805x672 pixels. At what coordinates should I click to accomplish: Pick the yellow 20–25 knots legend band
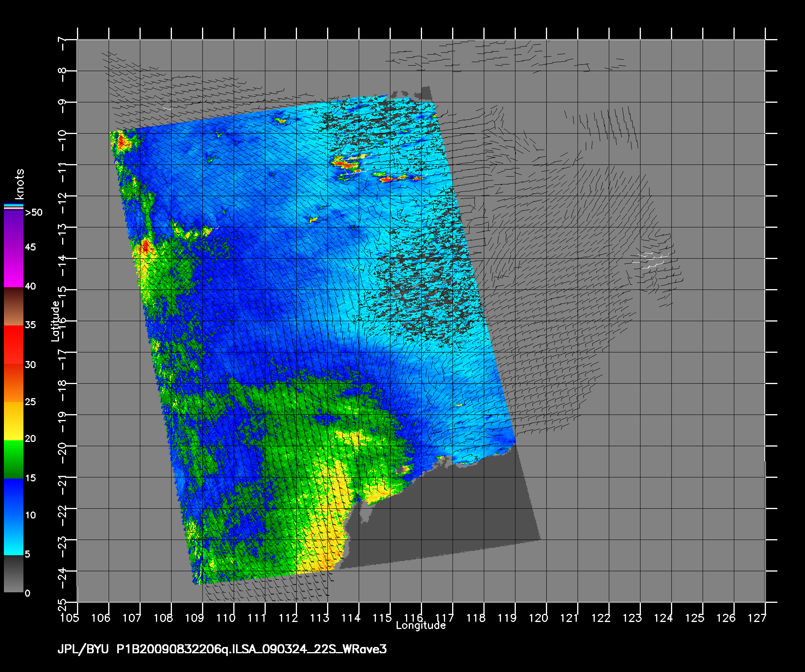[14, 421]
